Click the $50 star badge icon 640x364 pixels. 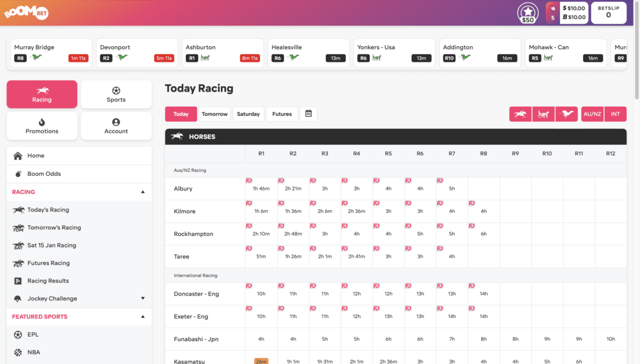click(528, 12)
